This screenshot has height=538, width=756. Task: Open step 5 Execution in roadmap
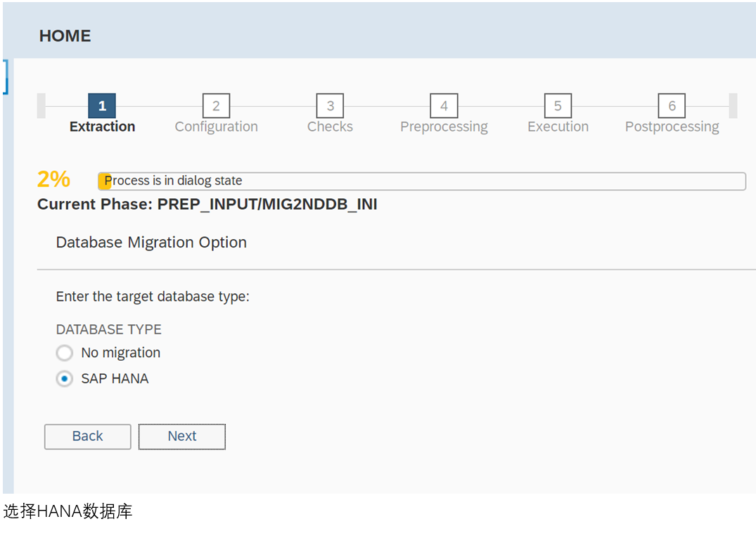coord(558,106)
